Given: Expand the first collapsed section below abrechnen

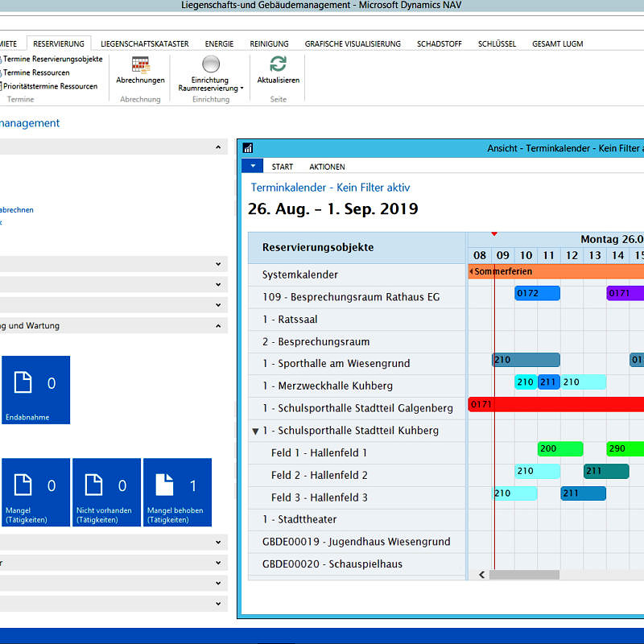Looking at the screenshot, I should tap(218, 264).
